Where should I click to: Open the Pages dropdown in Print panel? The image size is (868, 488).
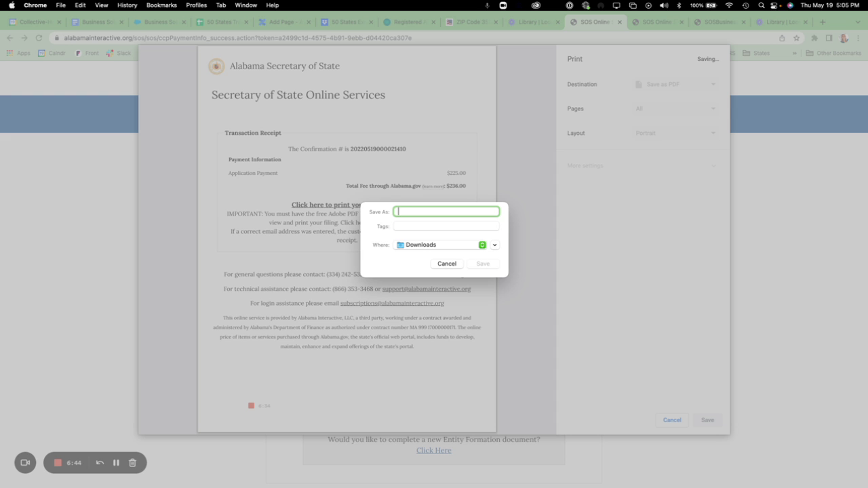point(675,108)
